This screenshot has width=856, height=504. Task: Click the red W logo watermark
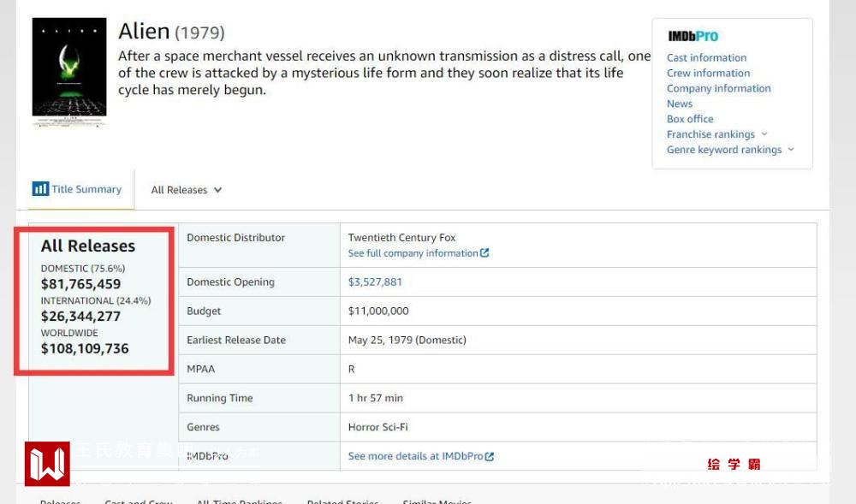click(47, 463)
